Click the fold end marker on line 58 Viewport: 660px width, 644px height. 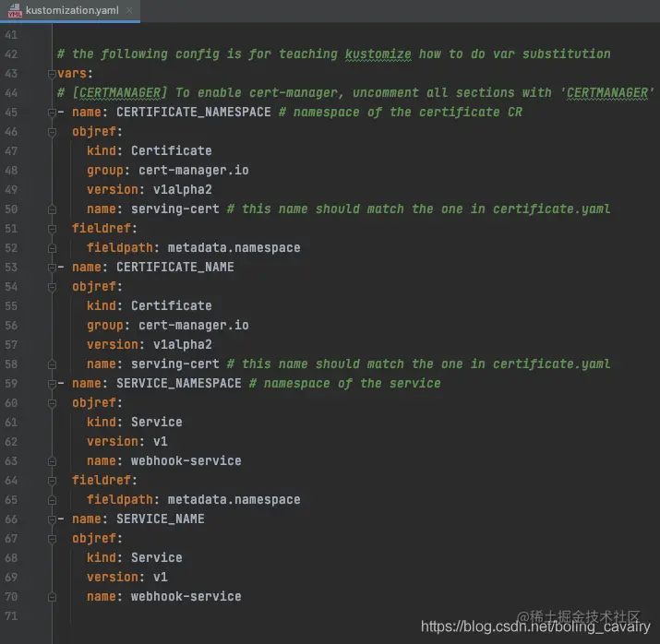click(x=52, y=364)
